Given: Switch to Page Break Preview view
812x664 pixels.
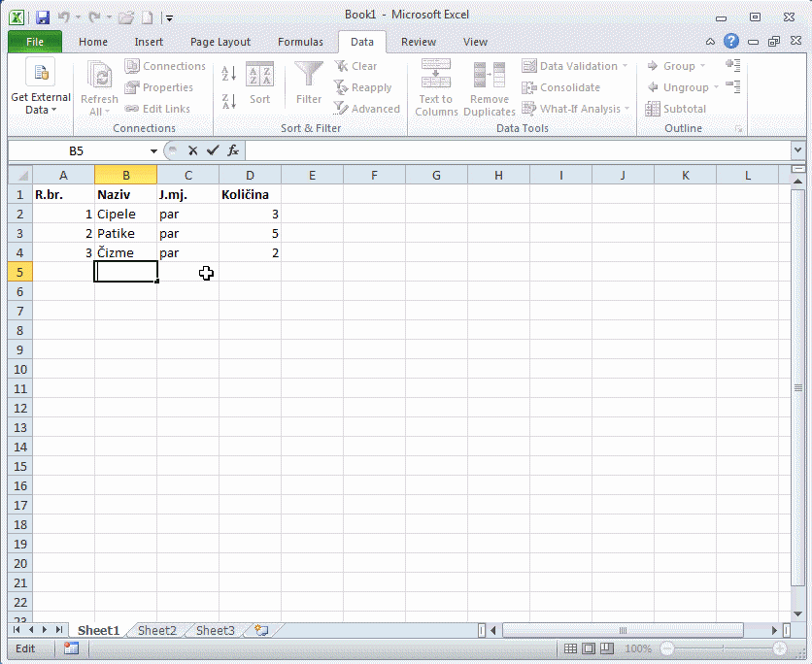Looking at the screenshot, I should click(606, 648).
